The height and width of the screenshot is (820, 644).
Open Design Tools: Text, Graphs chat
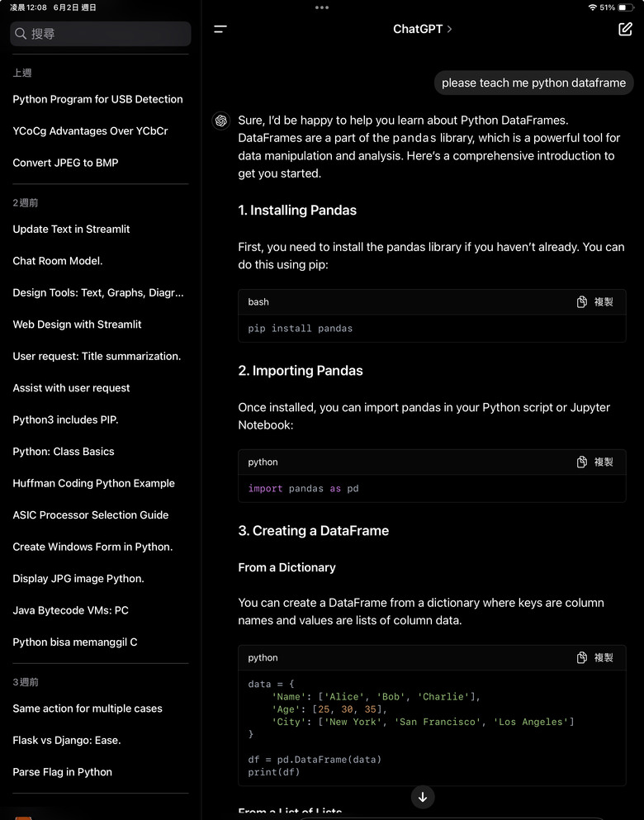tap(98, 293)
